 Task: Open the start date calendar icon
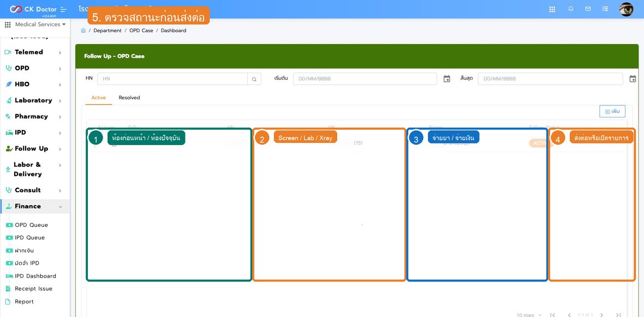click(x=447, y=79)
